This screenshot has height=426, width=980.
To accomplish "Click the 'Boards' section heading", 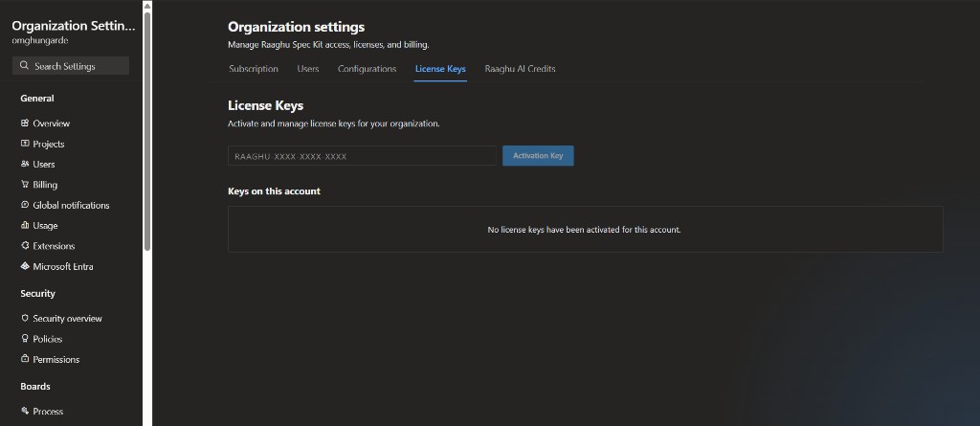I will (x=35, y=387).
